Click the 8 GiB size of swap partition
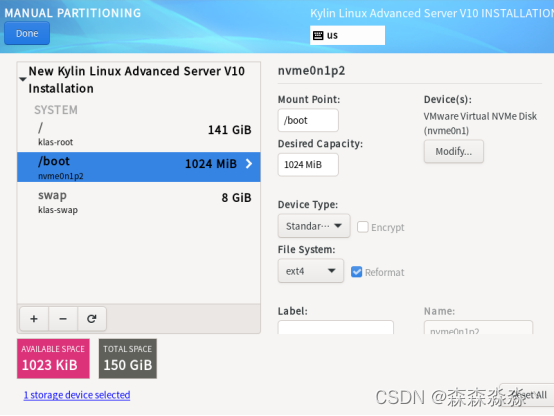The width and height of the screenshot is (554, 416). pyautogui.click(x=236, y=198)
